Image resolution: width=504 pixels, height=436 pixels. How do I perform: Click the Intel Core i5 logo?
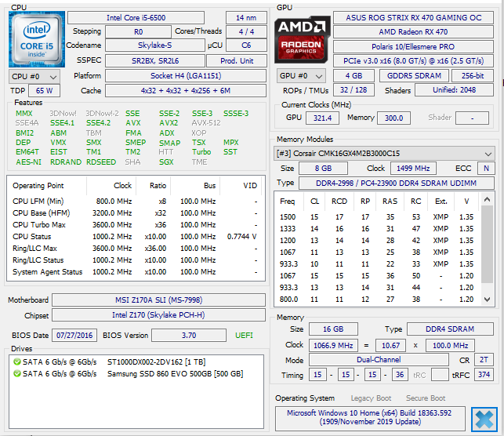click(37, 39)
